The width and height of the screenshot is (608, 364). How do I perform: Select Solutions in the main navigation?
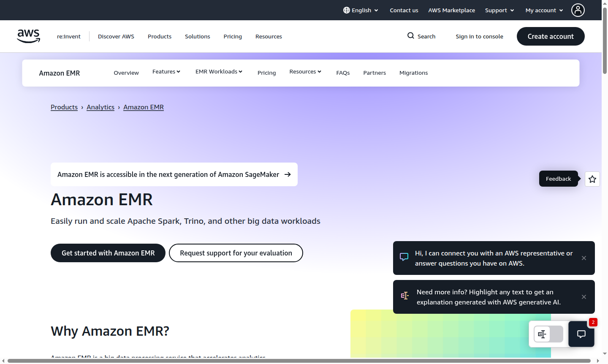(x=197, y=36)
